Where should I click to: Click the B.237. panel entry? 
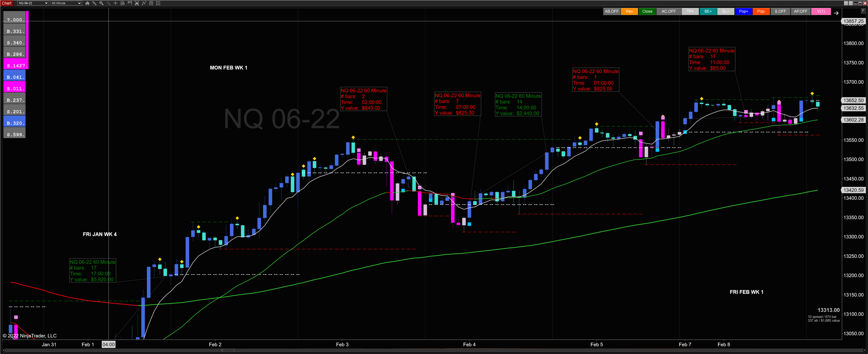[14, 98]
